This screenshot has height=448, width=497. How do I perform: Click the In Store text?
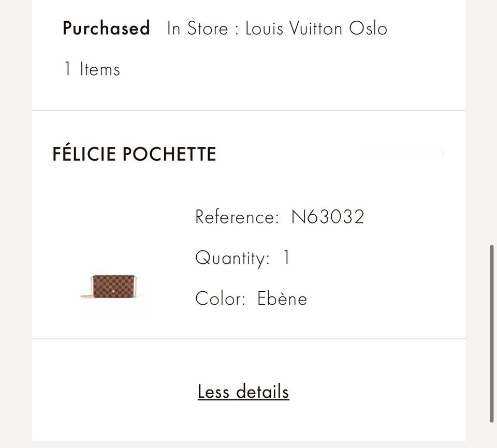(197, 28)
